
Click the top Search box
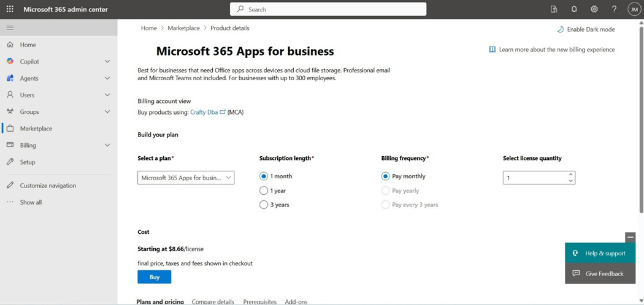click(328, 9)
